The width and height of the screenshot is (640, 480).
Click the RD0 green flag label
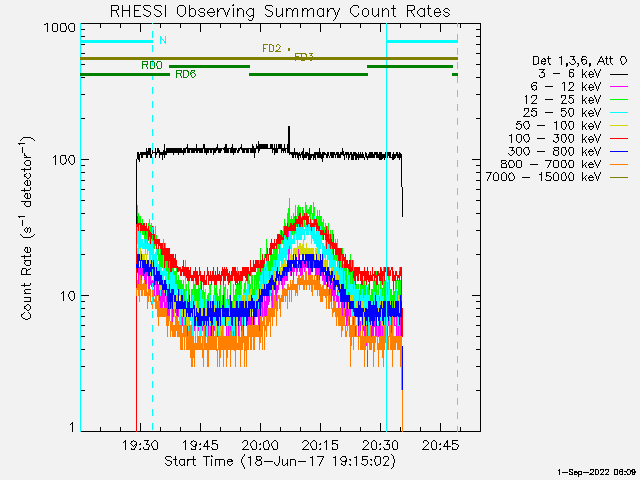click(152, 65)
